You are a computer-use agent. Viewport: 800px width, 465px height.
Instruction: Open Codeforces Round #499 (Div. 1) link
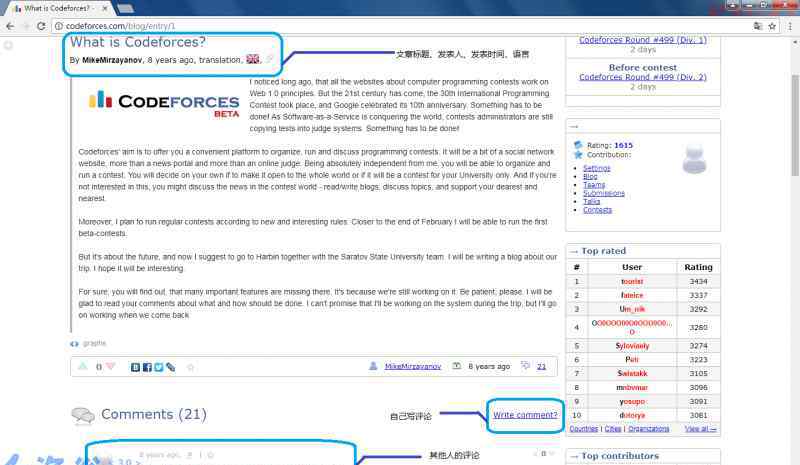click(643, 40)
